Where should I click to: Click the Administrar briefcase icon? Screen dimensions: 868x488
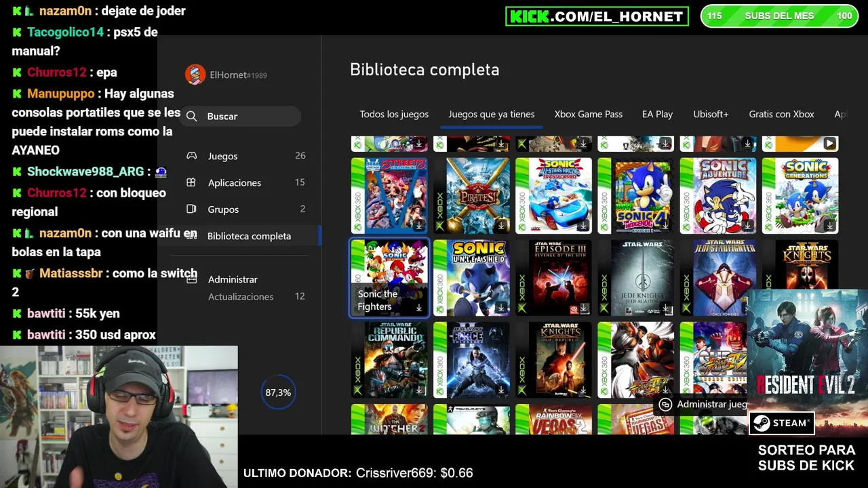point(192,279)
